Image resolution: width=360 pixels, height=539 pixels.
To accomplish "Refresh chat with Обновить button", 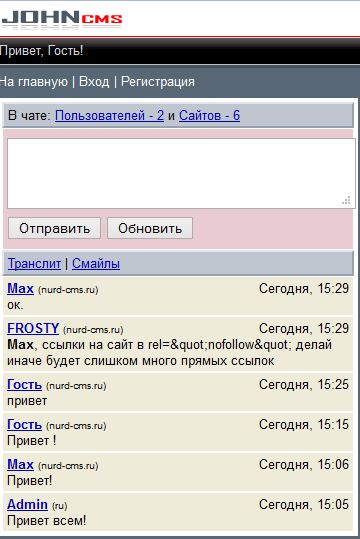I will [x=150, y=228].
